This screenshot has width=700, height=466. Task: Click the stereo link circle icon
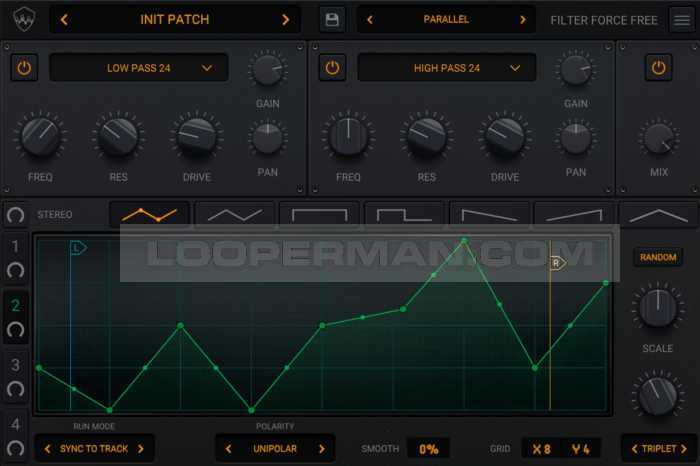(15, 215)
